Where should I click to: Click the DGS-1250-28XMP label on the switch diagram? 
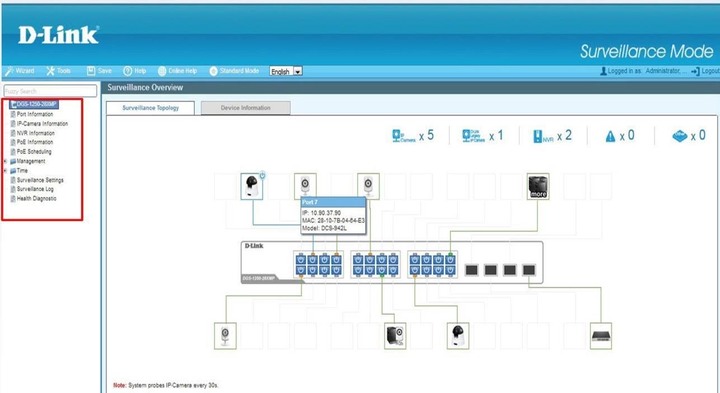click(259, 278)
